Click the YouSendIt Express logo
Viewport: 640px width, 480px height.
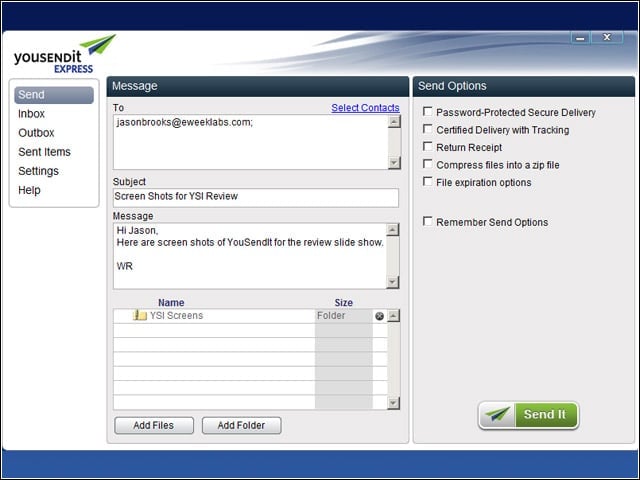pyautogui.click(x=64, y=54)
